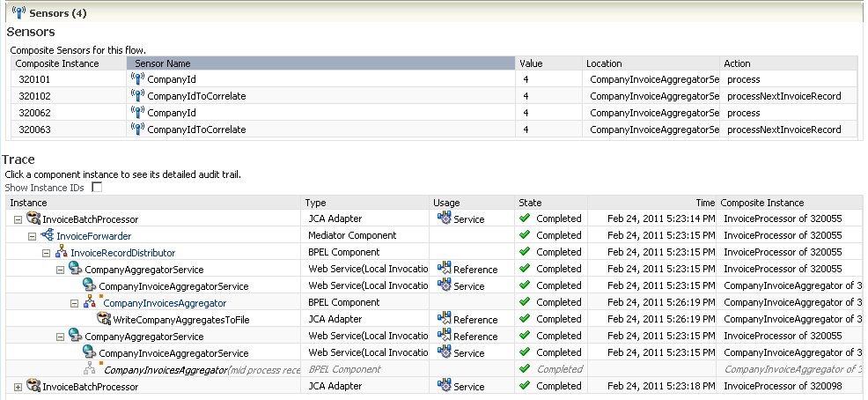Click the State column header in Trace
This screenshot has height=400, width=868.
click(530, 203)
